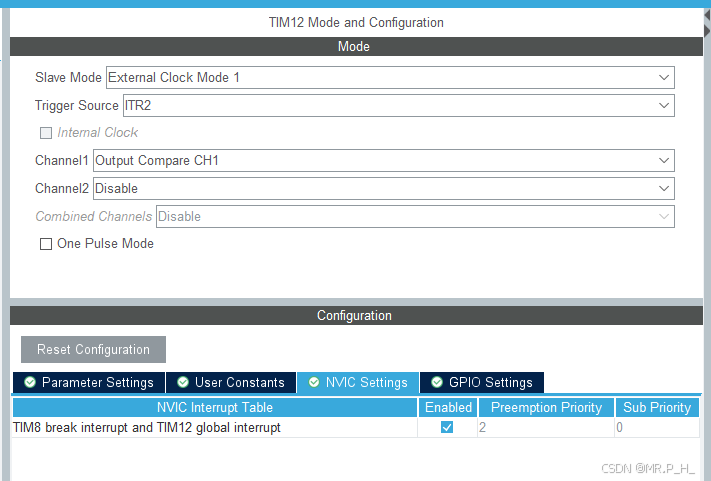Open the Combined Channels dropdown
711x481 pixels.
(x=415, y=217)
